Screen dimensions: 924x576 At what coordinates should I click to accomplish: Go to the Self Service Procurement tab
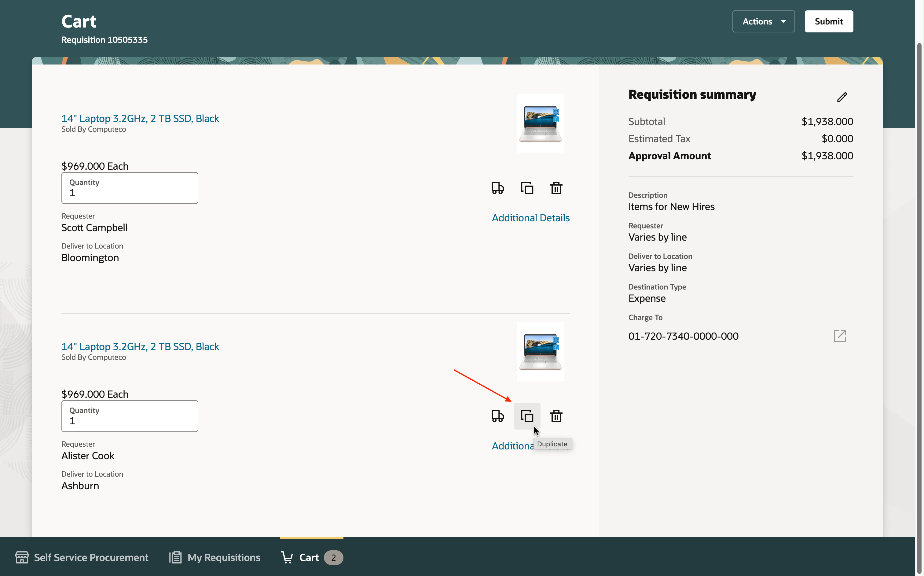pos(82,557)
